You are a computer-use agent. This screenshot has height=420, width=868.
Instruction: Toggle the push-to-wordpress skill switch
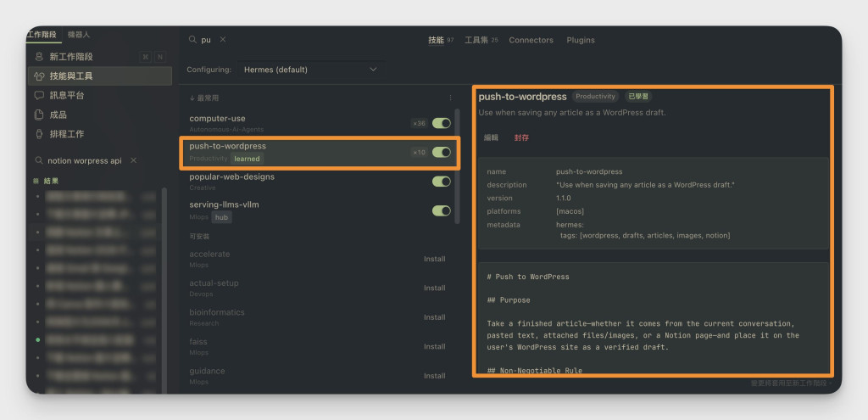click(441, 152)
